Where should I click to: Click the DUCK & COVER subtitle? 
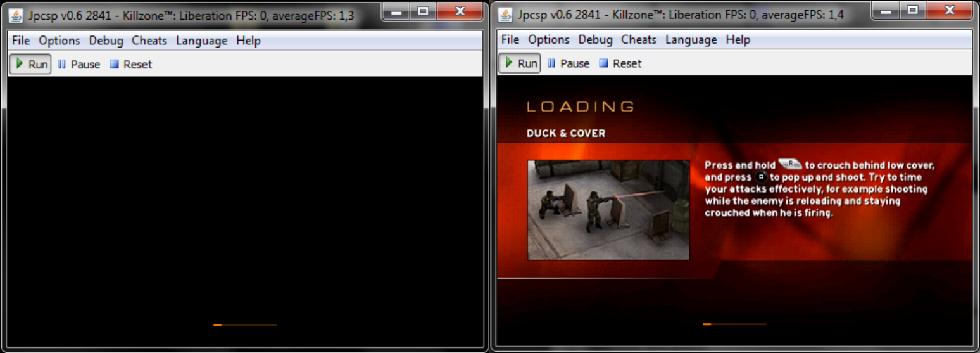pyautogui.click(x=566, y=133)
